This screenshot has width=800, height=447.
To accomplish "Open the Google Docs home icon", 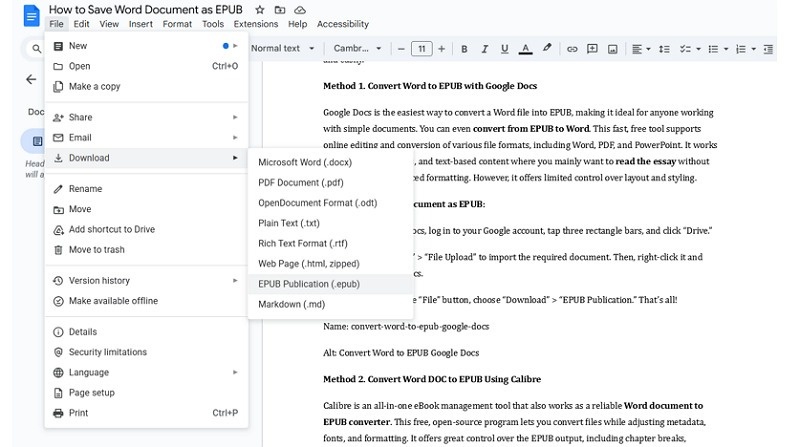I will click(x=31, y=16).
